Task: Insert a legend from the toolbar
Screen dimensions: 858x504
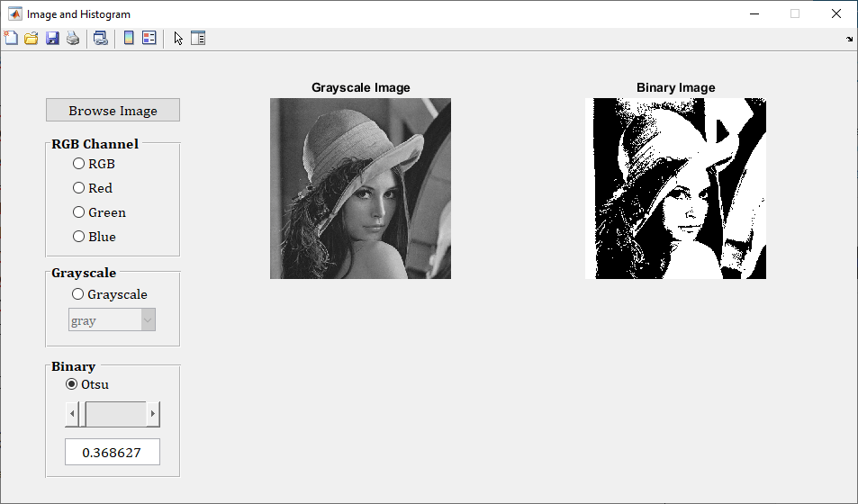Action: (149, 38)
